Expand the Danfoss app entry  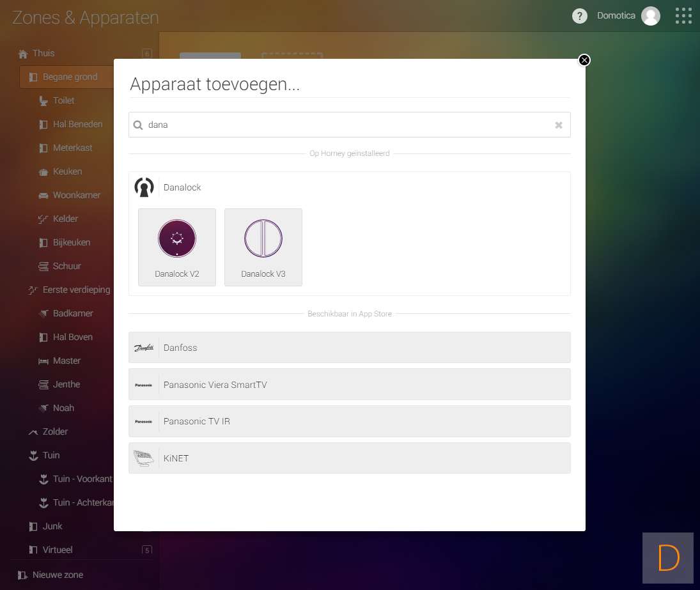349,348
